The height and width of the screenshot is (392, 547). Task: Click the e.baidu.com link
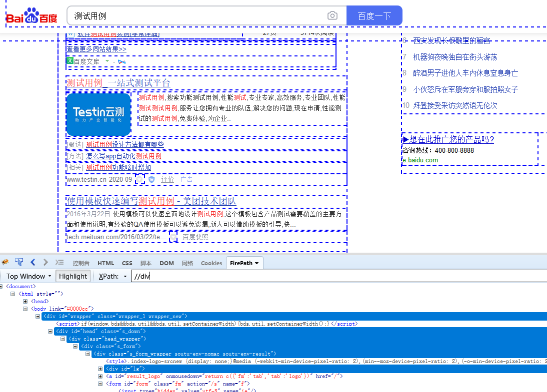pos(420,160)
